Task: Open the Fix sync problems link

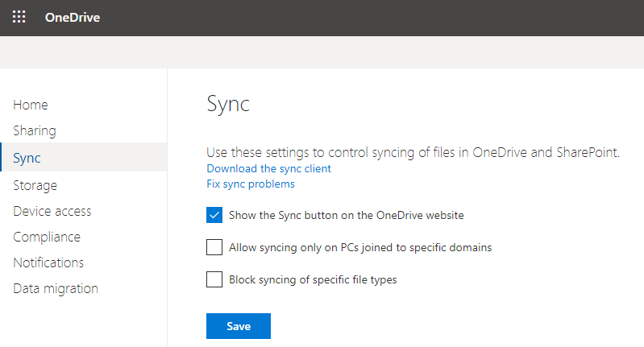Action: pyautogui.click(x=251, y=184)
